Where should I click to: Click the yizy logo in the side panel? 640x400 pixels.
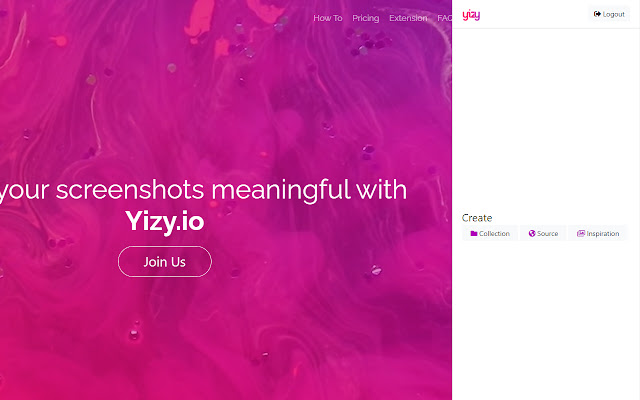coord(471,15)
